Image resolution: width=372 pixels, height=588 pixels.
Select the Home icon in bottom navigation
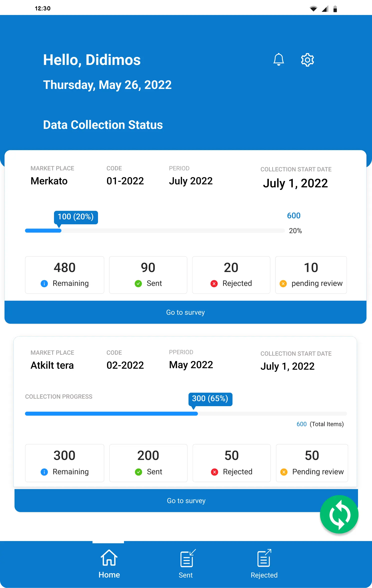pos(109,558)
